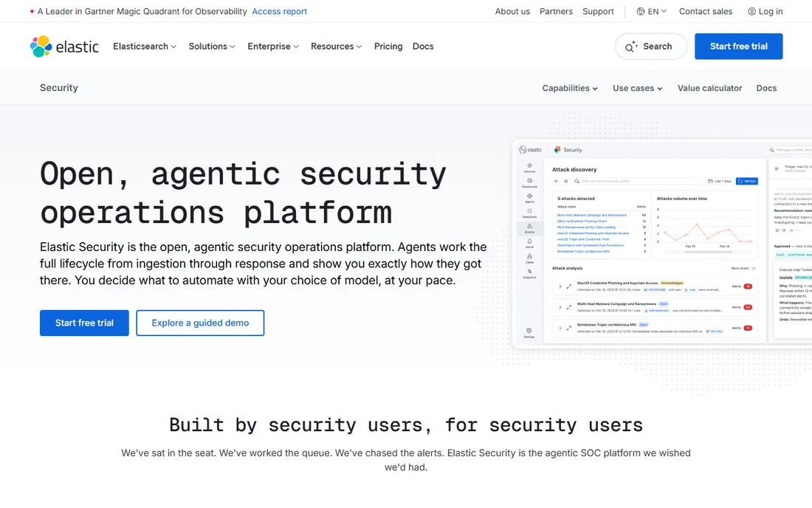Viewport: 812px width, 508px height.
Task: Click Contact sales
Action: coord(706,11)
